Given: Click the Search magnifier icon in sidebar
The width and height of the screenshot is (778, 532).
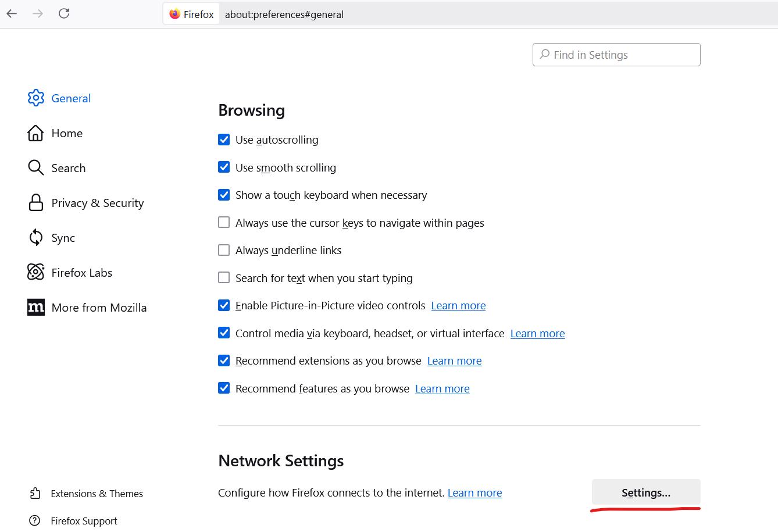Looking at the screenshot, I should tap(36, 168).
